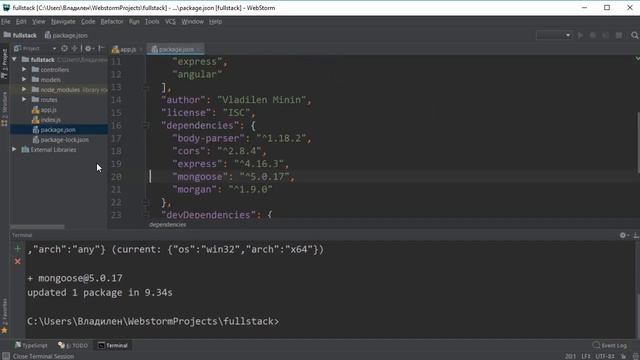640x360 pixels.
Task: Expand the routes folder
Action: tap(24, 99)
